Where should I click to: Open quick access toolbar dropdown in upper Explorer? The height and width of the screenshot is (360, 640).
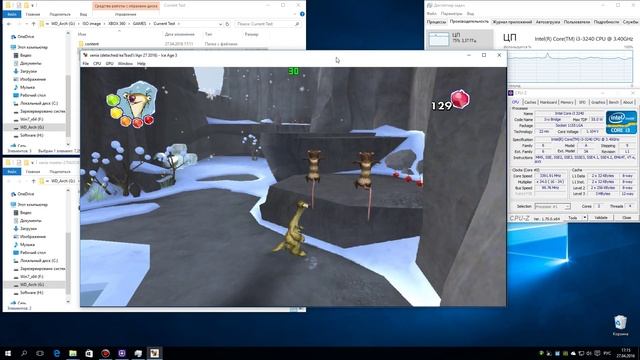(33, 5)
